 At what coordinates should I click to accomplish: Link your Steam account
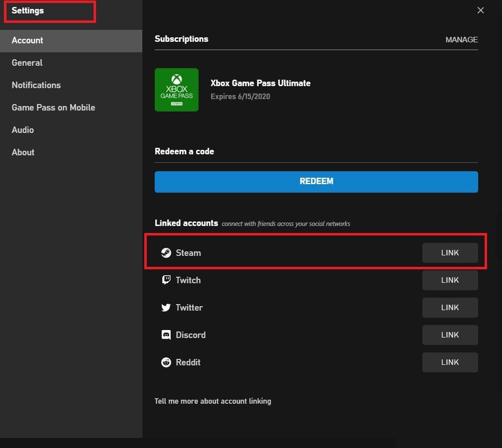tap(450, 253)
